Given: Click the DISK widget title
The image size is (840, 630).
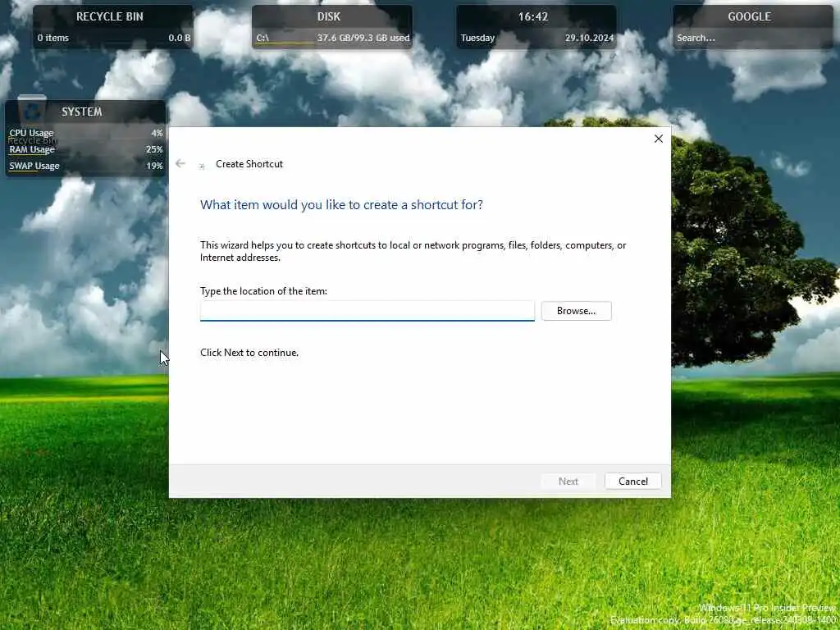Looking at the screenshot, I should point(329,16).
